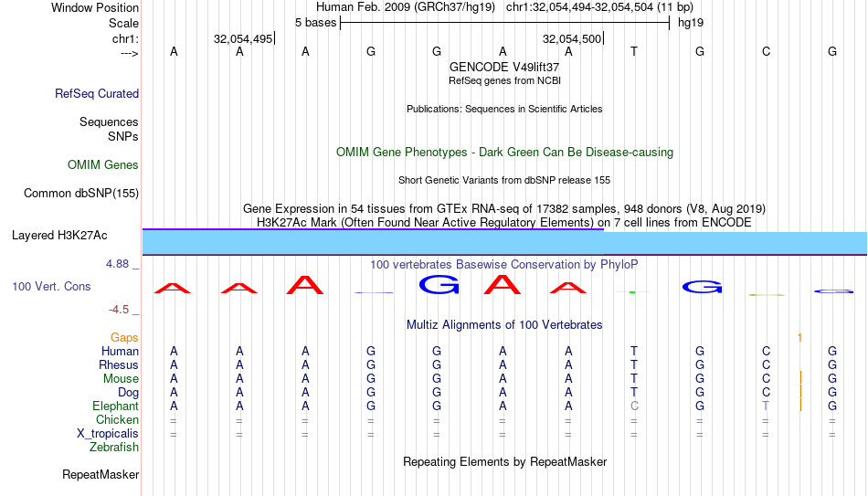Click the light blue H3K27Ac signal bar

[x=504, y=244]
